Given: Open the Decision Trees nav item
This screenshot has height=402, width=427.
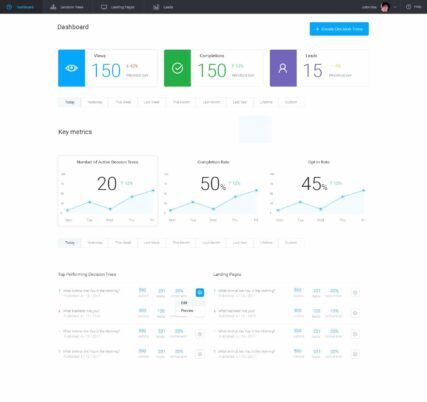Looking at the screenshot, I should click(67, 7).
